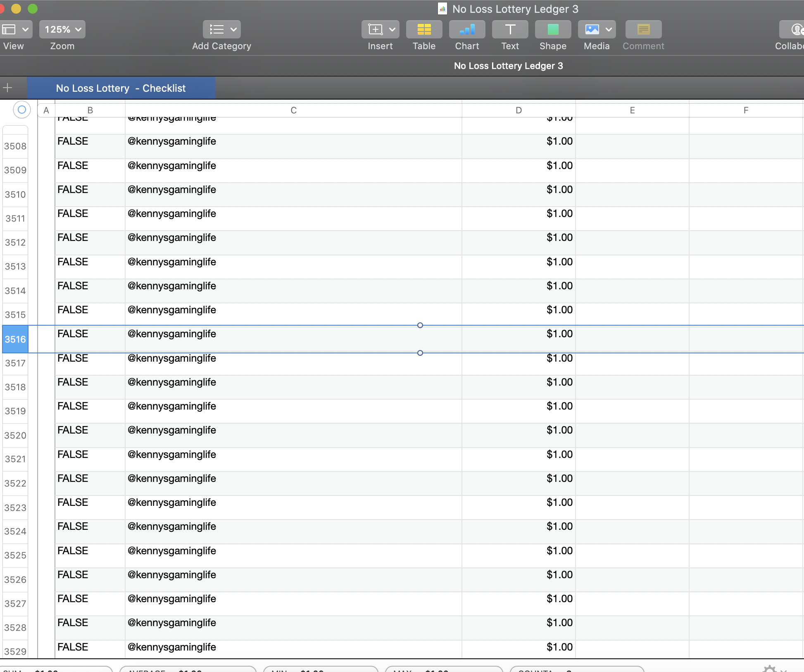804x672 pixels.
Task: Click the bottom selection handle of row 3516
Action: pyautogui.click(x=420, y=353)
